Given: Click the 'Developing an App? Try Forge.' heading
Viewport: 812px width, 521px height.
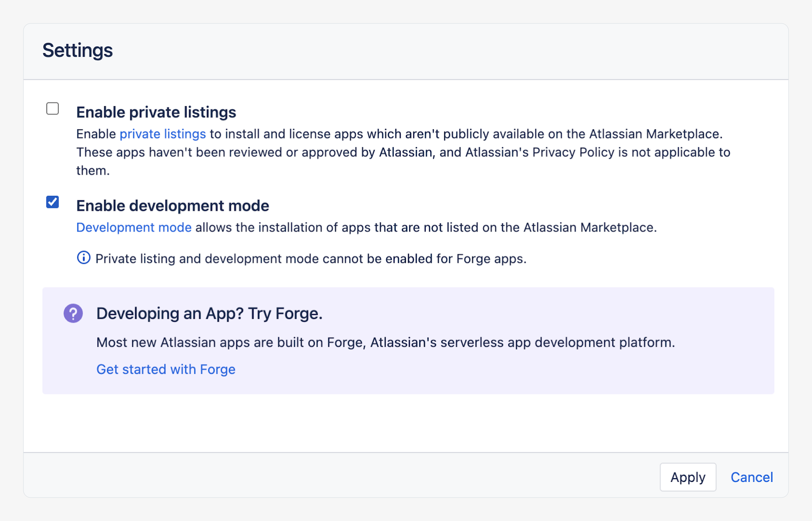Looking at the screenshot, I should [209, 313].
